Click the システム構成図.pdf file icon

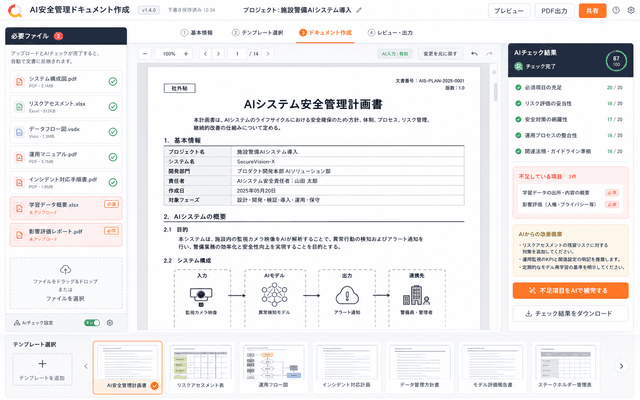point(19,82)
